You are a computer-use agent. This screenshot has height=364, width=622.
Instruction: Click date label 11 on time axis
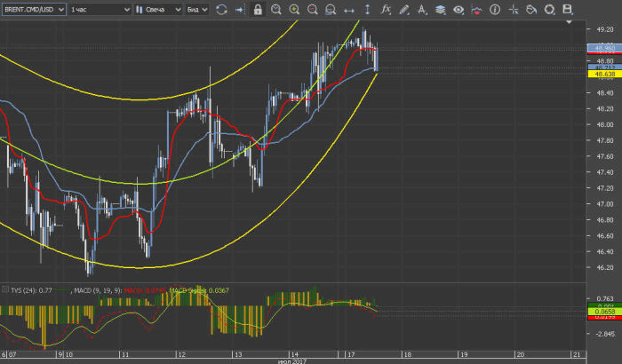click(x=125, y=354)
